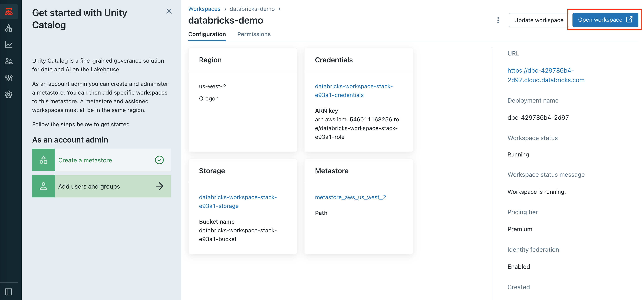
Task: Open Settings via the gear icon
Action: tap(9, 95)
